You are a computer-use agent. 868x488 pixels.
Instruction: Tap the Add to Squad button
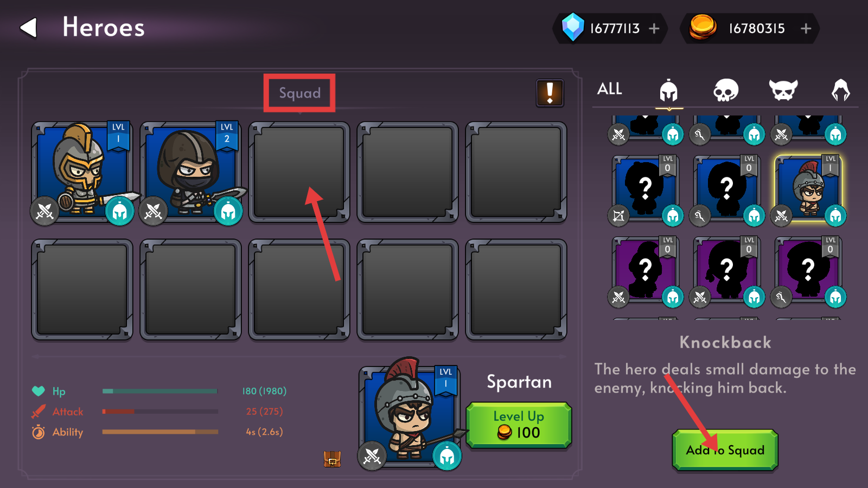tap(725, 450)
